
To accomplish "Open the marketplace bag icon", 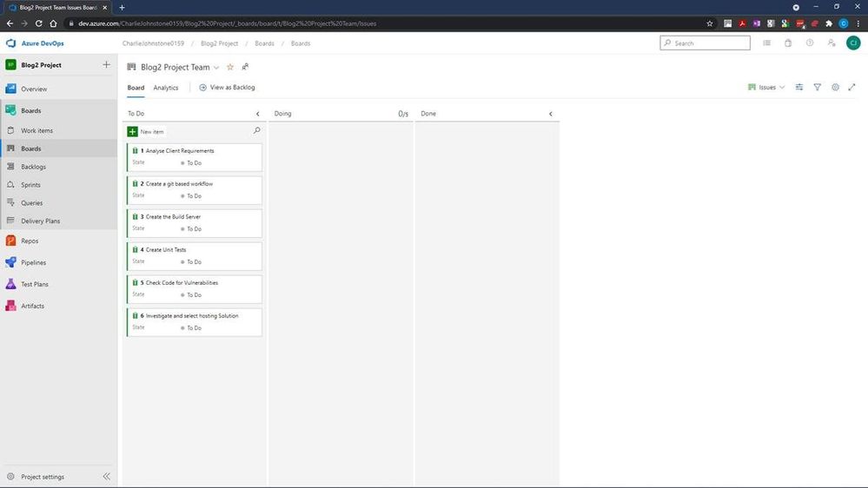I will coord(788,43).
